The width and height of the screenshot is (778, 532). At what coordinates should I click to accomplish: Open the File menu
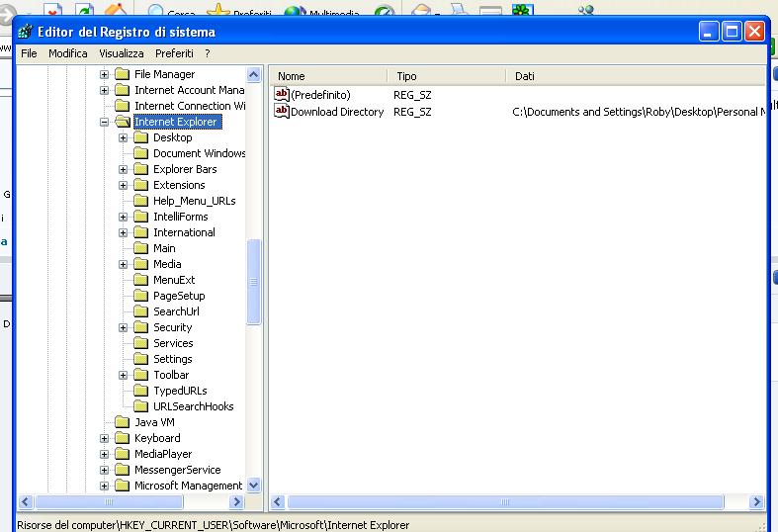point(29,53)
